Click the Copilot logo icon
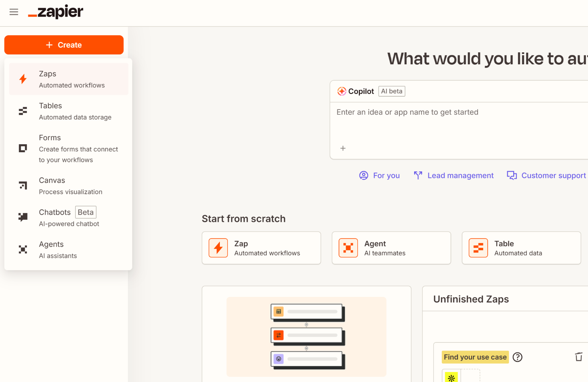This screenshot has width=588, height=382. (x=342, y=91)
